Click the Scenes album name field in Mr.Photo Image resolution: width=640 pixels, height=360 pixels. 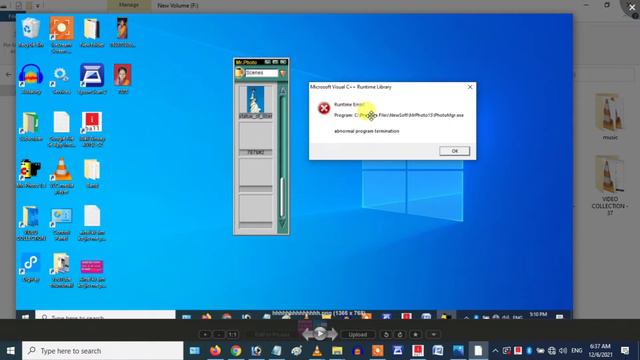261,73
